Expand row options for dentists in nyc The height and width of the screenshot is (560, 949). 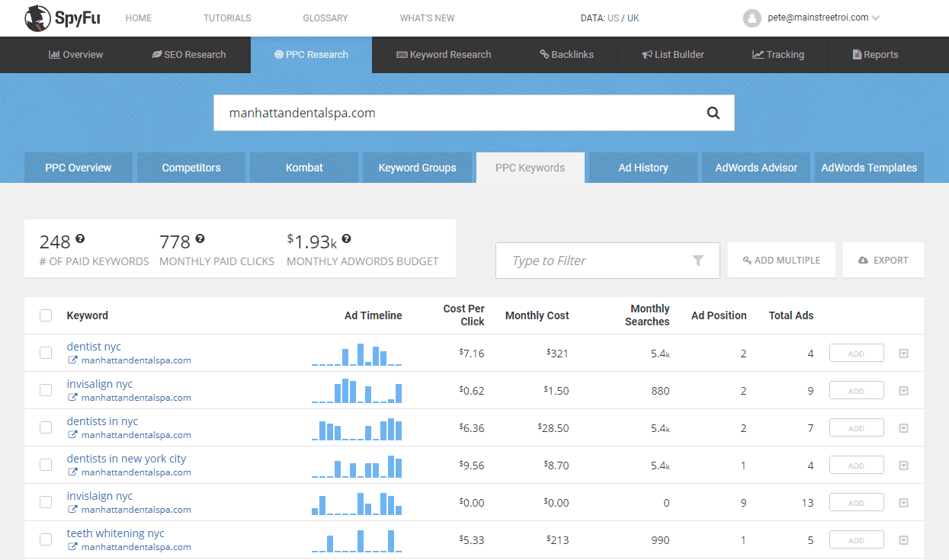pyautogui.click(x=903, y=428)
